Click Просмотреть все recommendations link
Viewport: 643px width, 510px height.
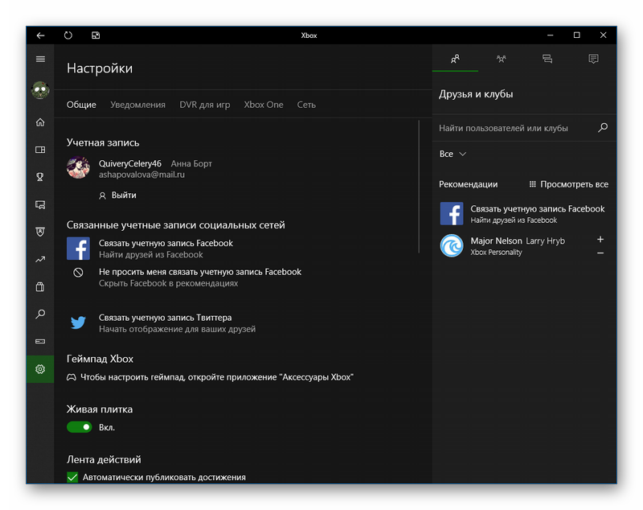pyautogui.click(x=569, y=184)
